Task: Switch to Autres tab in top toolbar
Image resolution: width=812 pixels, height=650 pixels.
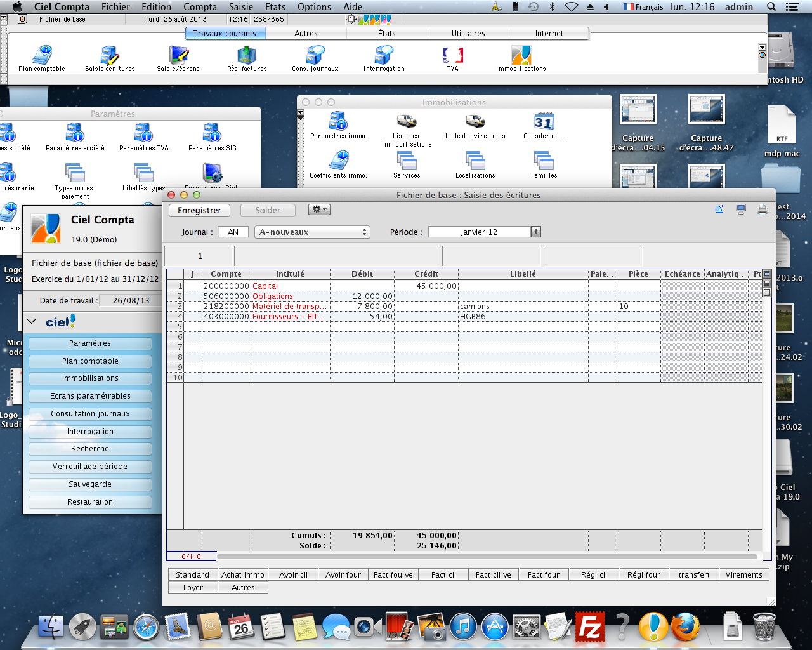Action: (306, 34)
